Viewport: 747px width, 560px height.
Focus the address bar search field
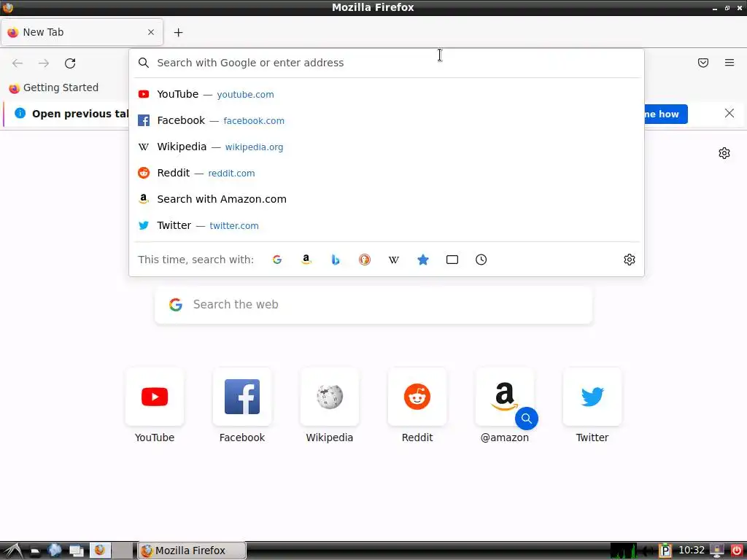pyautogui.click(x=387, y=63)
